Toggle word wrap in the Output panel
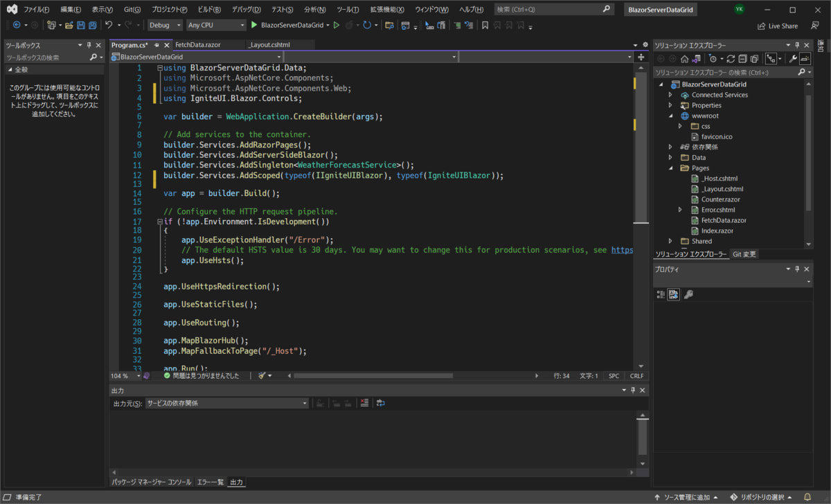 point(380,403)
